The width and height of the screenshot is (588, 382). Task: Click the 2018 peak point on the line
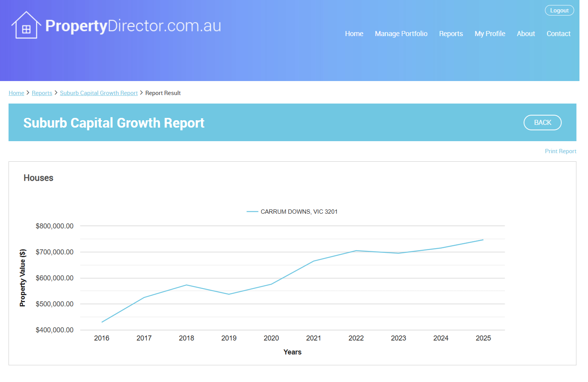[x=187, y=285]
